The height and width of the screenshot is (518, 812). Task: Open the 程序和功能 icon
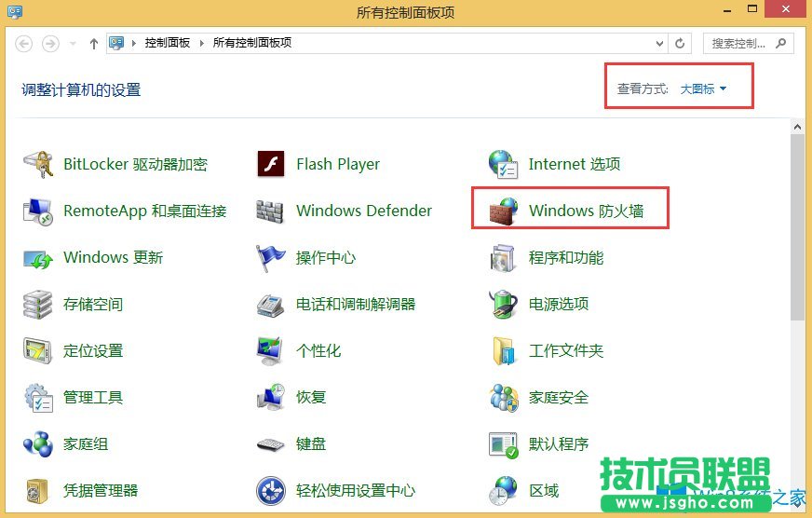click(503, 258)
